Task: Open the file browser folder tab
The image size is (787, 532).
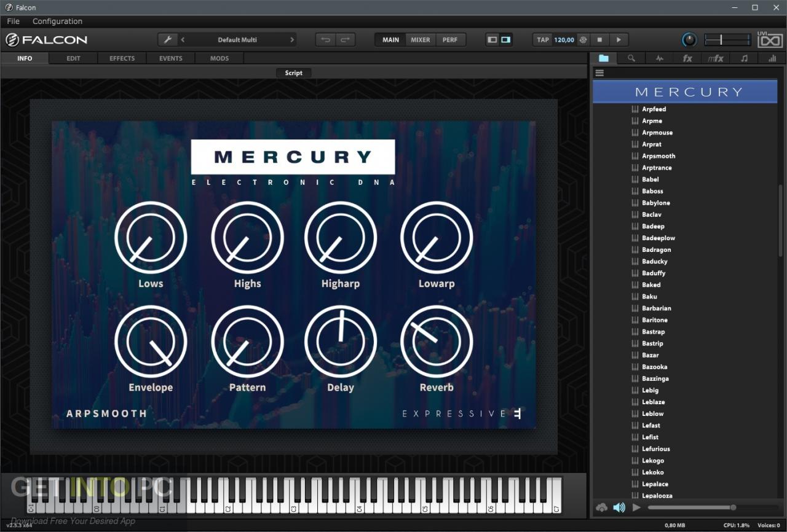Action: (x=604, y=58)
